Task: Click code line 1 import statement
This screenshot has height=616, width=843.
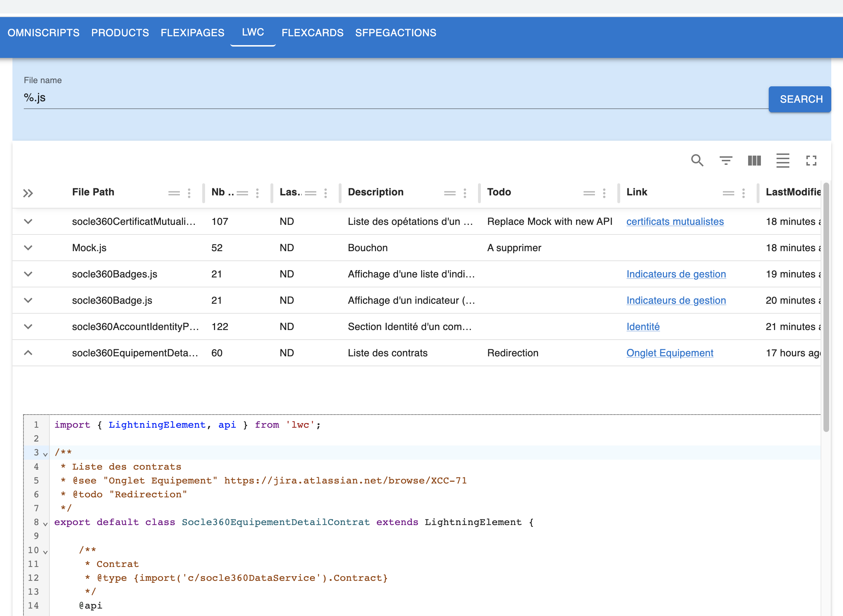Action: (x=187, y=425)
